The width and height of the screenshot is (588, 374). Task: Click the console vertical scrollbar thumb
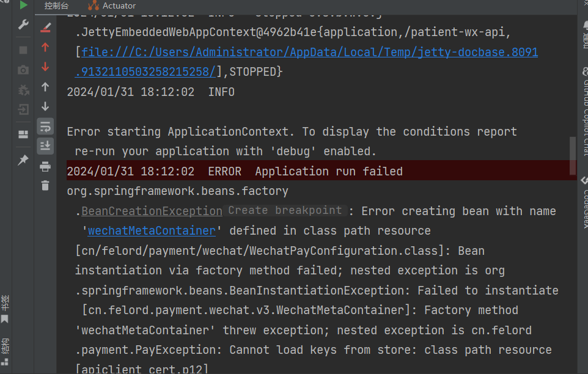pos(573,155)
